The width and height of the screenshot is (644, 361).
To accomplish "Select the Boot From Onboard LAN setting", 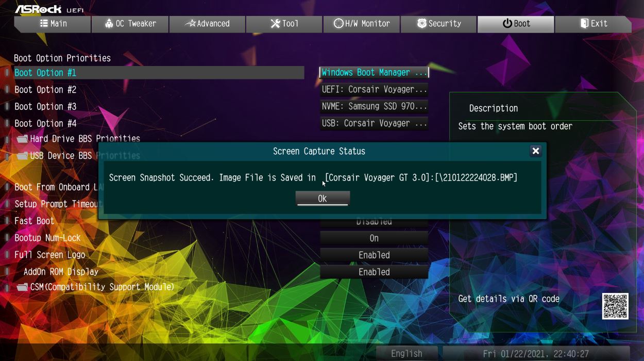I will (x=56, y=187).
